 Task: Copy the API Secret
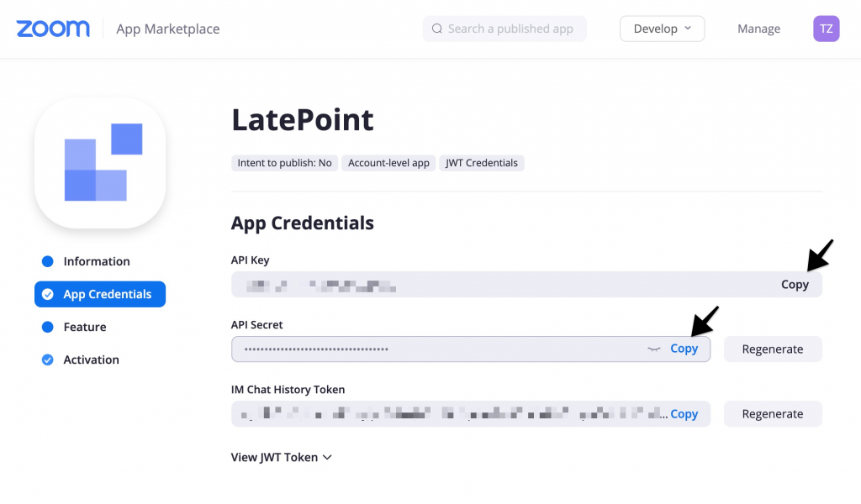[x=684, y=349]
